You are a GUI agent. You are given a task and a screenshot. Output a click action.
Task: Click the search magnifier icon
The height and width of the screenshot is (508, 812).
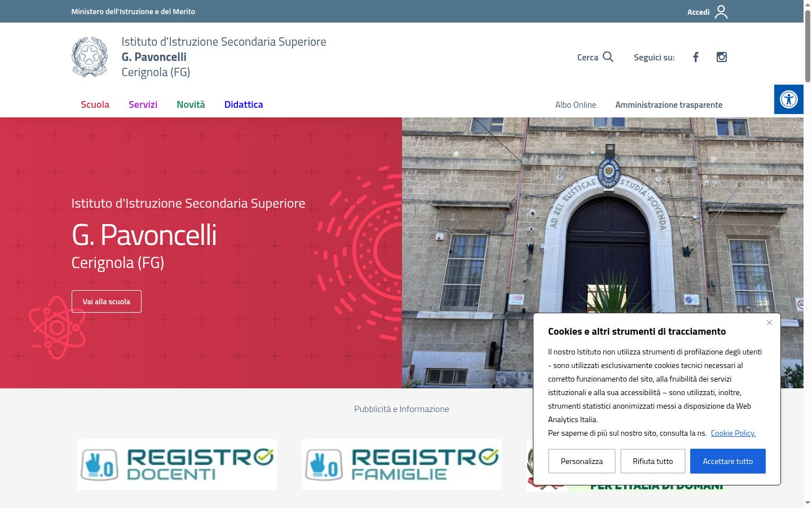(608, 57)
